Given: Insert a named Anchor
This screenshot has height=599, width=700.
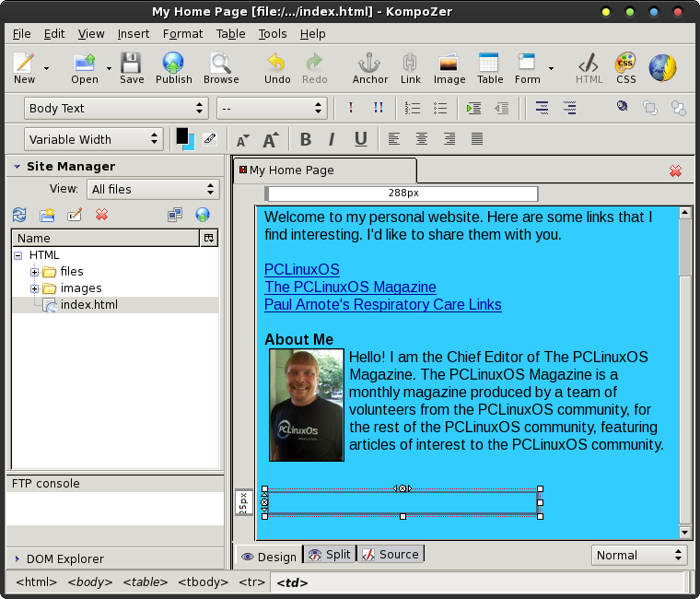Looking at the screenshot, I should pos(369,68).
